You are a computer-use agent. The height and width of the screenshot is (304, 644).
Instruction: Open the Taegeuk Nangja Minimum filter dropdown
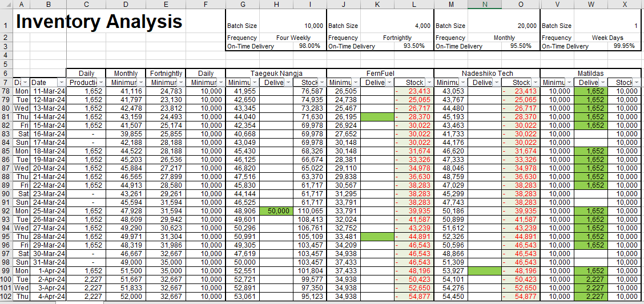[255, 83]
